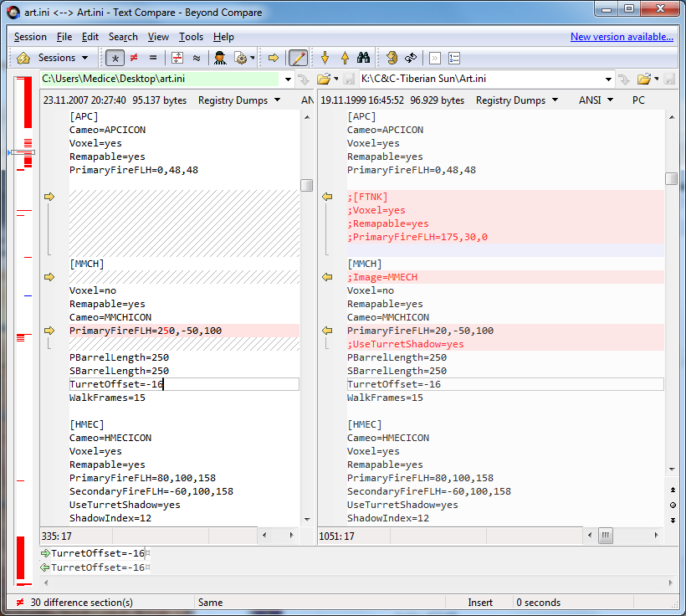Open the Sessions home icon

point(23,58)
